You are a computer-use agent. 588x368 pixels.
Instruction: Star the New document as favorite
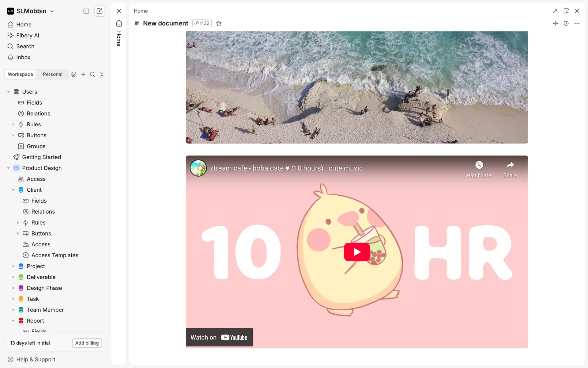(219, 23)
